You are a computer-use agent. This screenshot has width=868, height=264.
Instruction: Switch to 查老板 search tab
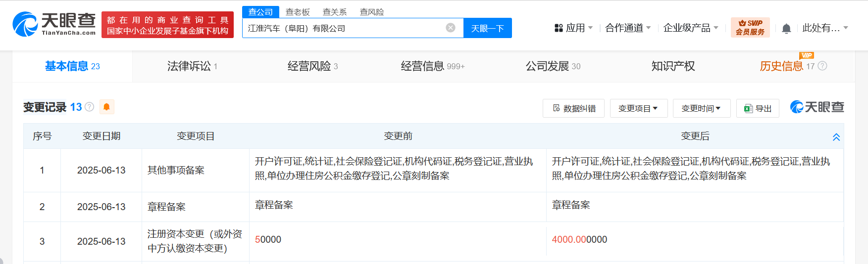(x=298, y=12)
